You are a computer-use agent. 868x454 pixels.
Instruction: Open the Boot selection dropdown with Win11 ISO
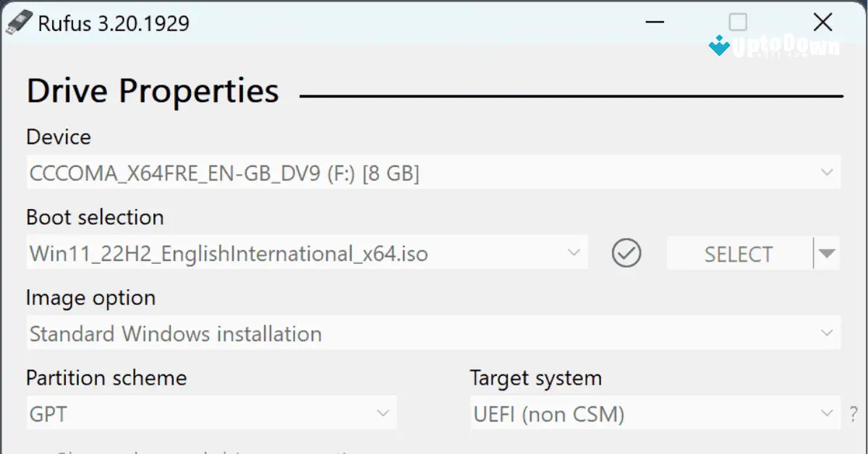coord(574,253)
